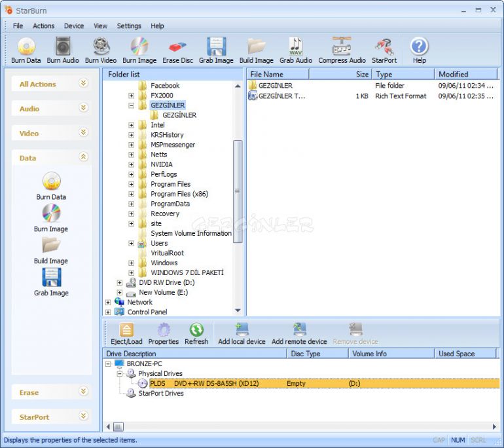504x448 pixels.
Task: Open the Compress Audio tool
Action: [342, 50]
